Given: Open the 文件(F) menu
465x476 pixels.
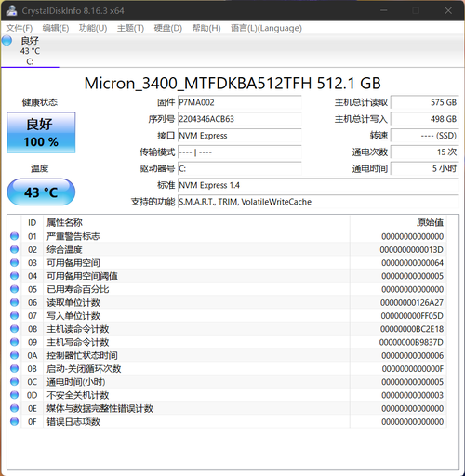Looking at the screenshot, I should pos(20,28).
